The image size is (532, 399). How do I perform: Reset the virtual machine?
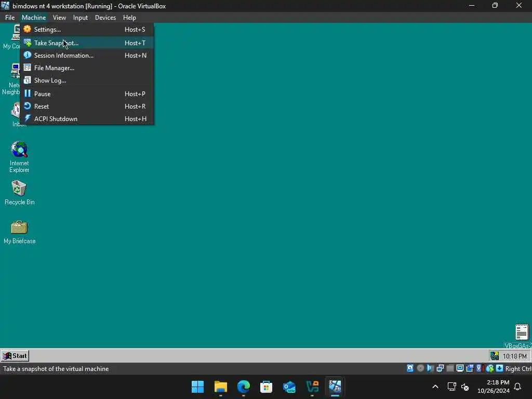pyautogui.click(x=87, y=106)
